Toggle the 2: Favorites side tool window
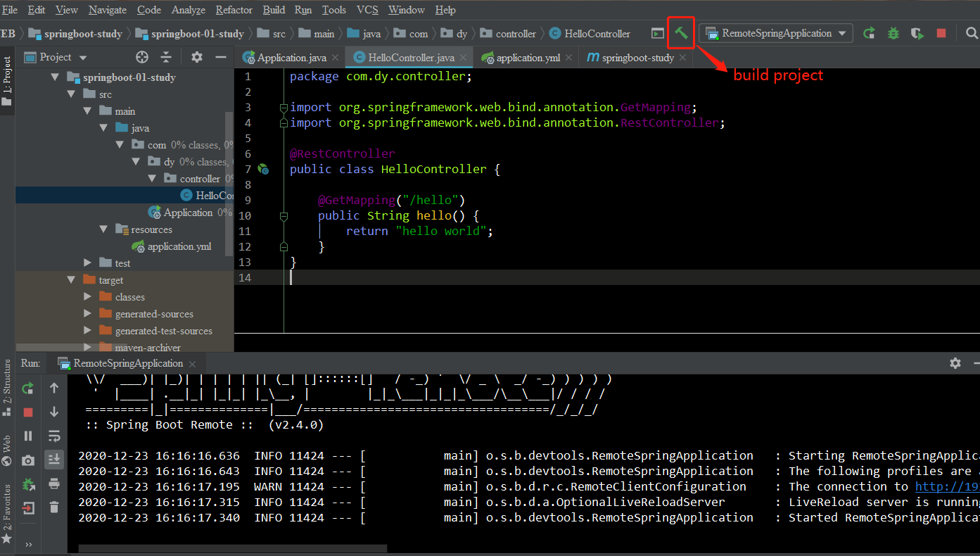 pos(7,514)
